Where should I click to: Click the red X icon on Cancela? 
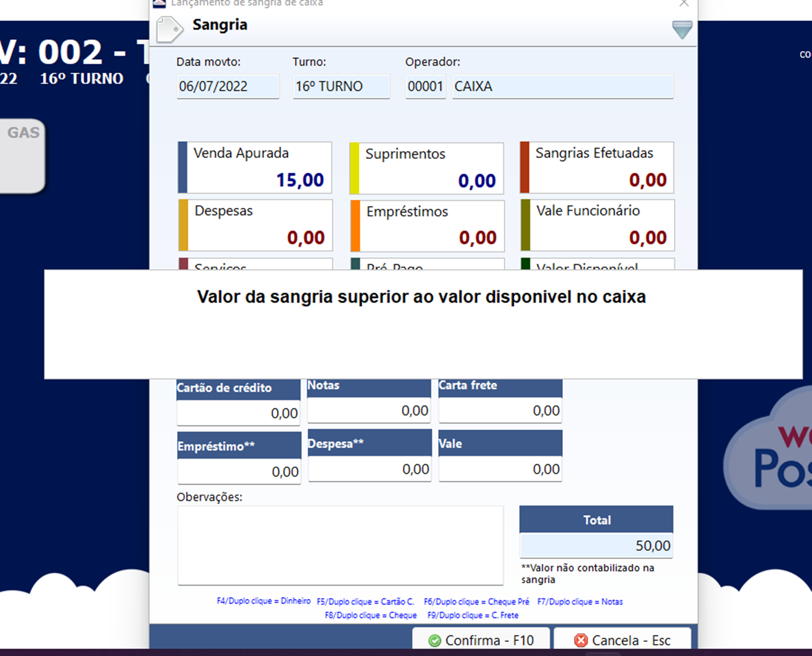(581, 640)
